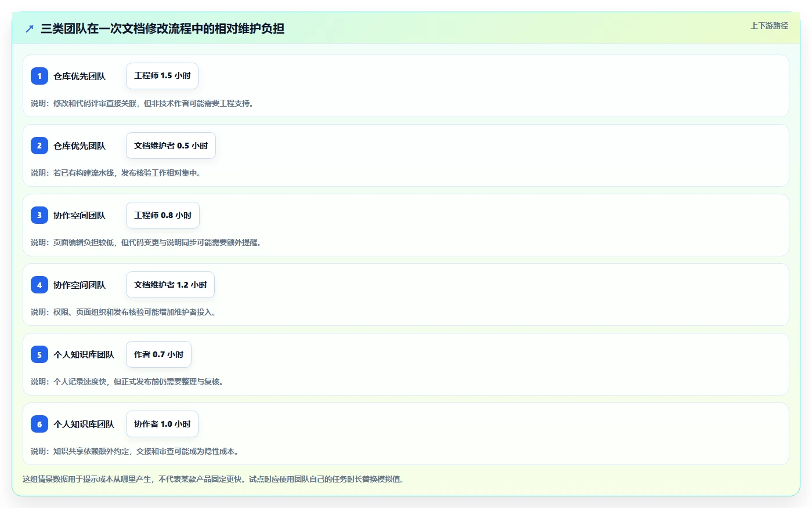Click the number 5 badge
Screen dimensions: 812x508
(39, 354)
